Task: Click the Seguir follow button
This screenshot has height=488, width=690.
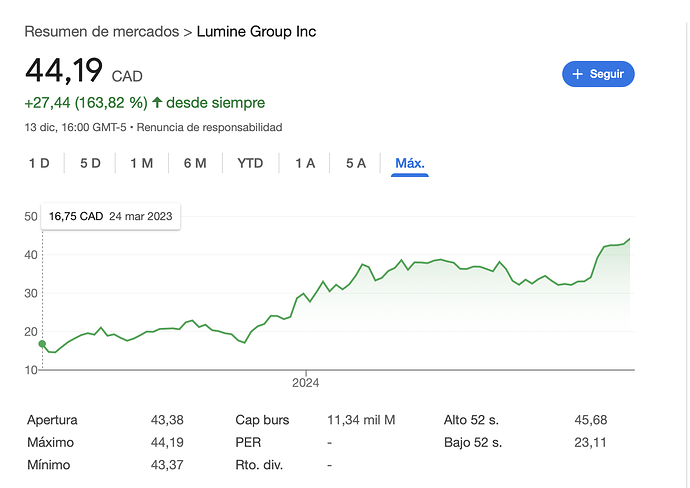Action: [598, 74]
